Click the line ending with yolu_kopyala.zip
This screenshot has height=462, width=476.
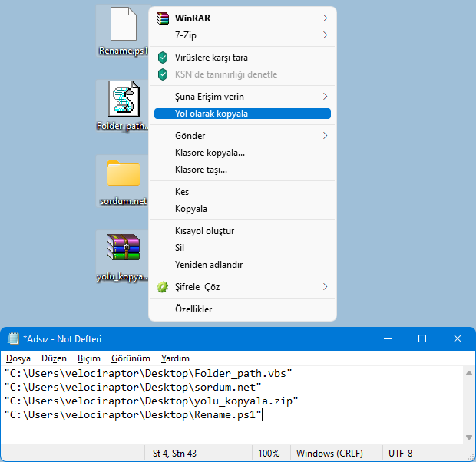(x=151, y=401)
